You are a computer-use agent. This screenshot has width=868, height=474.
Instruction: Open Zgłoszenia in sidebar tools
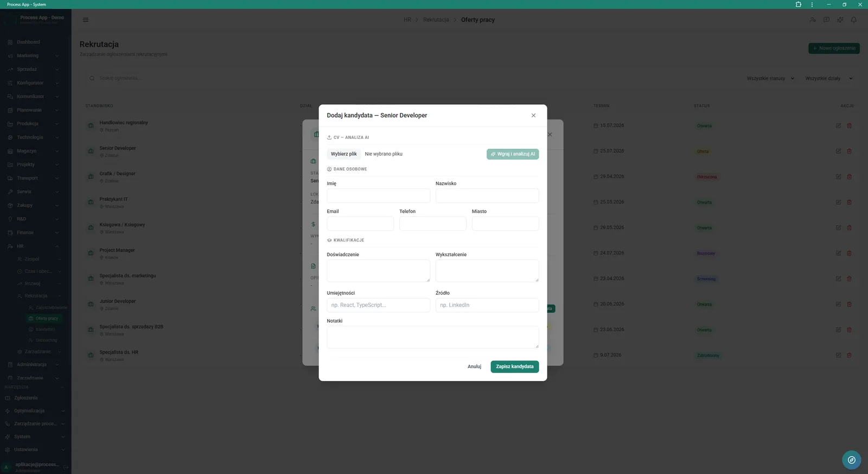[x=26, y=398]
